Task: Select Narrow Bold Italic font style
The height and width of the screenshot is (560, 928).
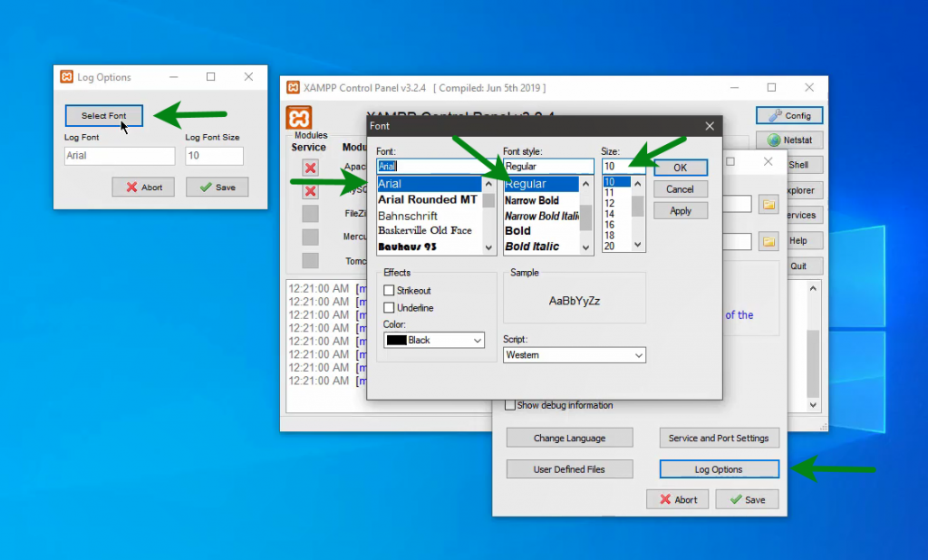Action: (541, 216)
